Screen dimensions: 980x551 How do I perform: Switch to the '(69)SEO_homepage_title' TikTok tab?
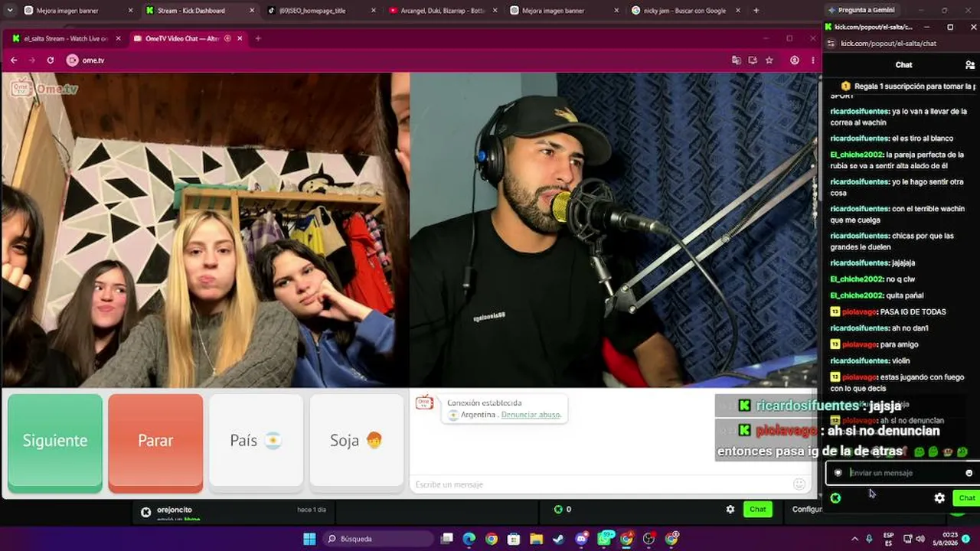coord(322,11)
